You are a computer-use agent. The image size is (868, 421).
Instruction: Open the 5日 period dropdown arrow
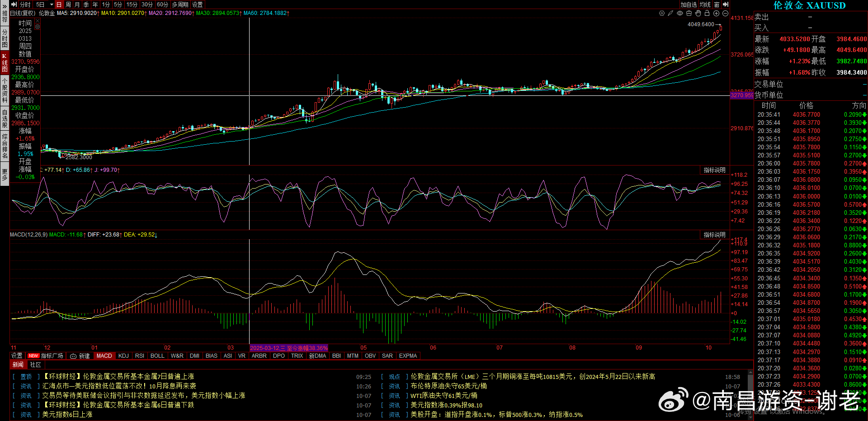(51, 5)
